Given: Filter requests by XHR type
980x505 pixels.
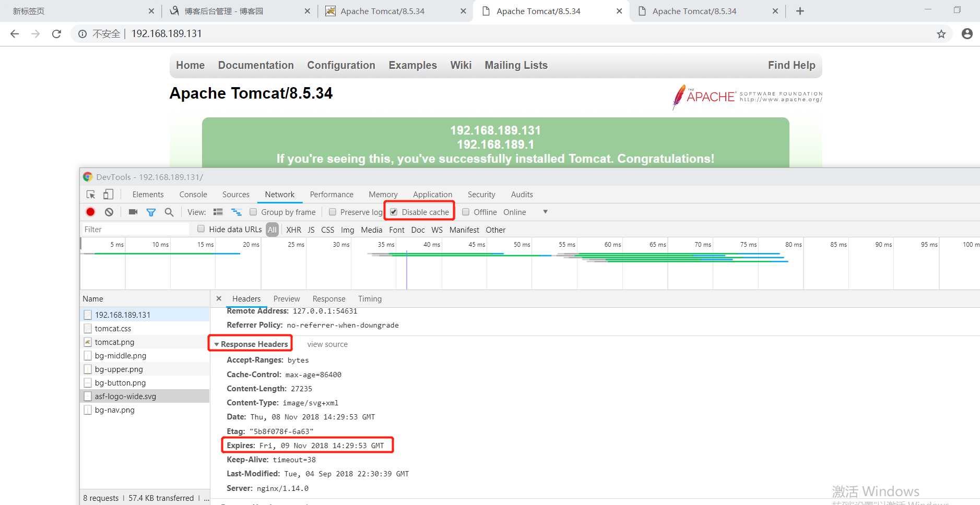Looking at the screenshot, I should tap(293, 230).
